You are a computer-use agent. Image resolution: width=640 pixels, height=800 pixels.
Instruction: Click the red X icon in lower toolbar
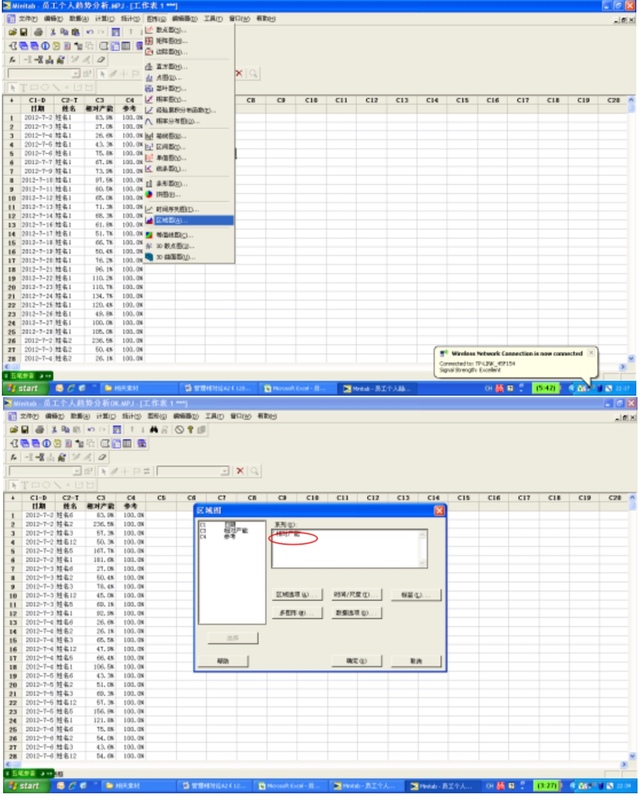(240, 471)
